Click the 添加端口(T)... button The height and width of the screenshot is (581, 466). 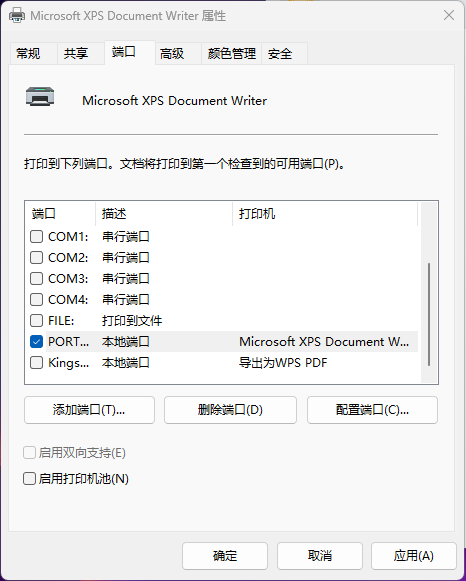89,410
